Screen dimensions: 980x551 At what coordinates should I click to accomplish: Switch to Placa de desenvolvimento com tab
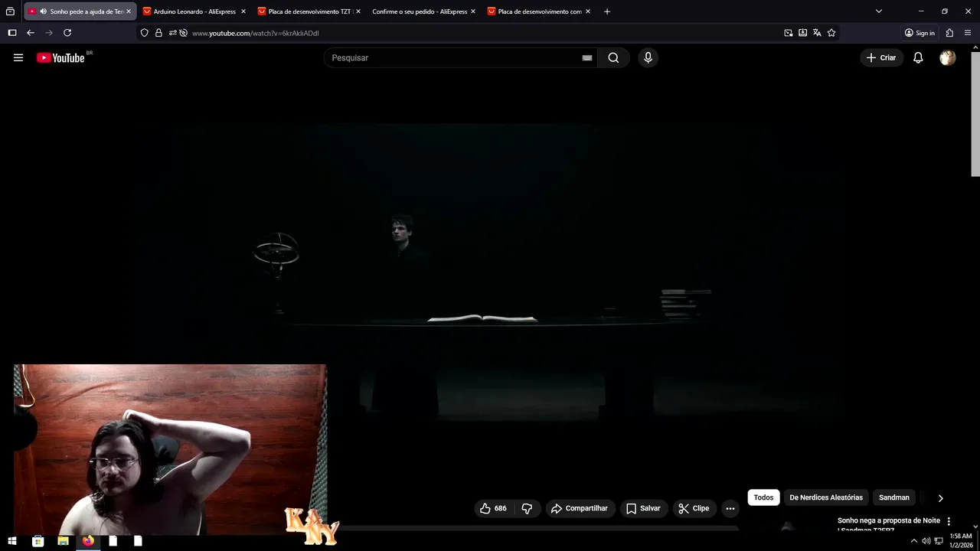539,11
